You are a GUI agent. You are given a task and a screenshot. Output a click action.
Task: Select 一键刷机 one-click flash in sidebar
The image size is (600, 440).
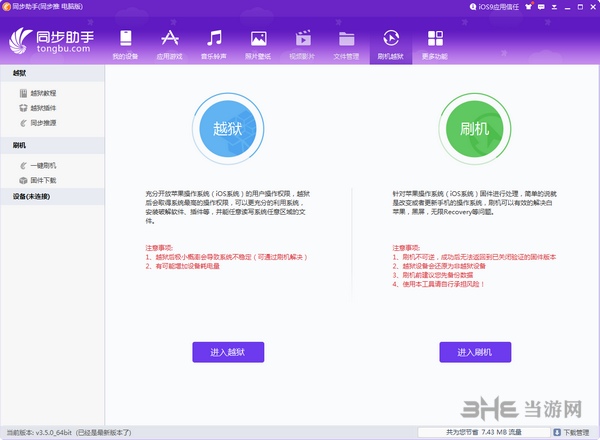(x=38, y=165)
